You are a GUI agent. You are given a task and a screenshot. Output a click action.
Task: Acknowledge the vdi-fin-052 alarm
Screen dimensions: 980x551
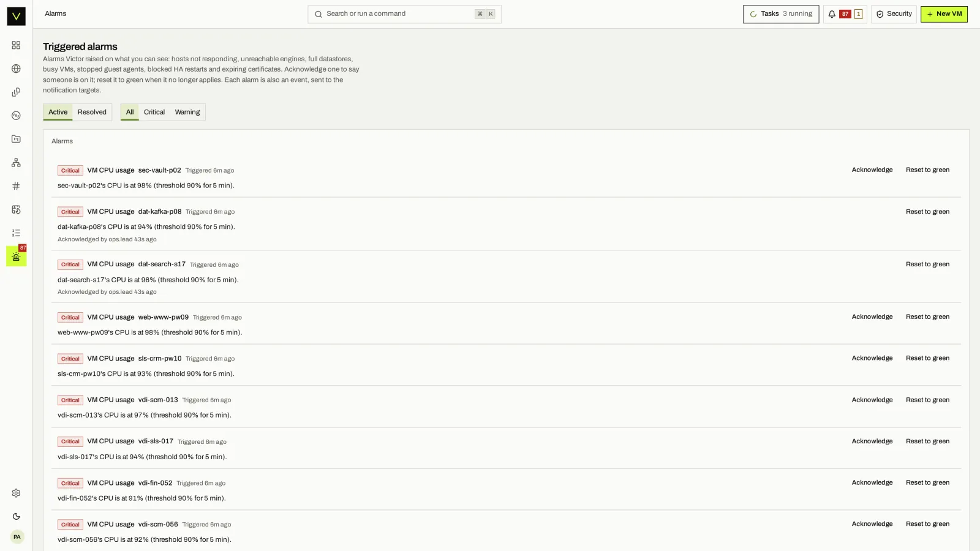(872, 482)
